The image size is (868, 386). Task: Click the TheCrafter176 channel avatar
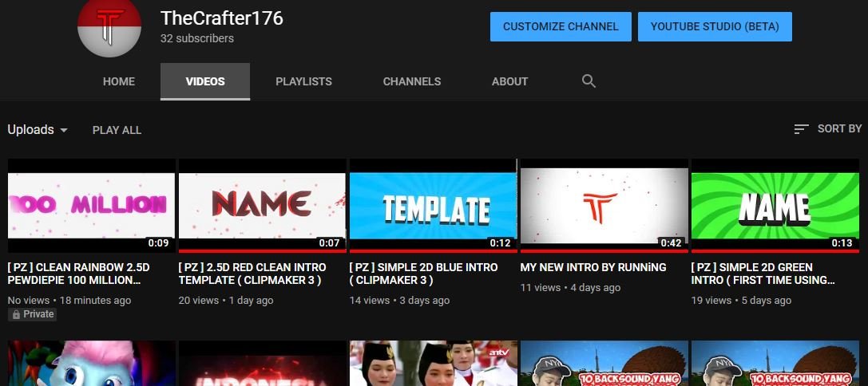[x=109, y=26]
